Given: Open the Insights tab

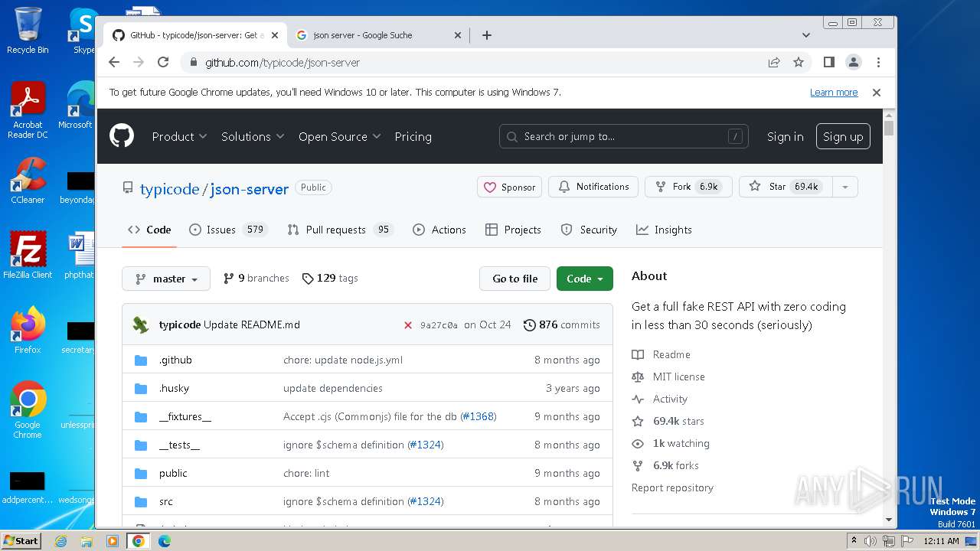Looking at the screenshot, I should pos(664,230).
